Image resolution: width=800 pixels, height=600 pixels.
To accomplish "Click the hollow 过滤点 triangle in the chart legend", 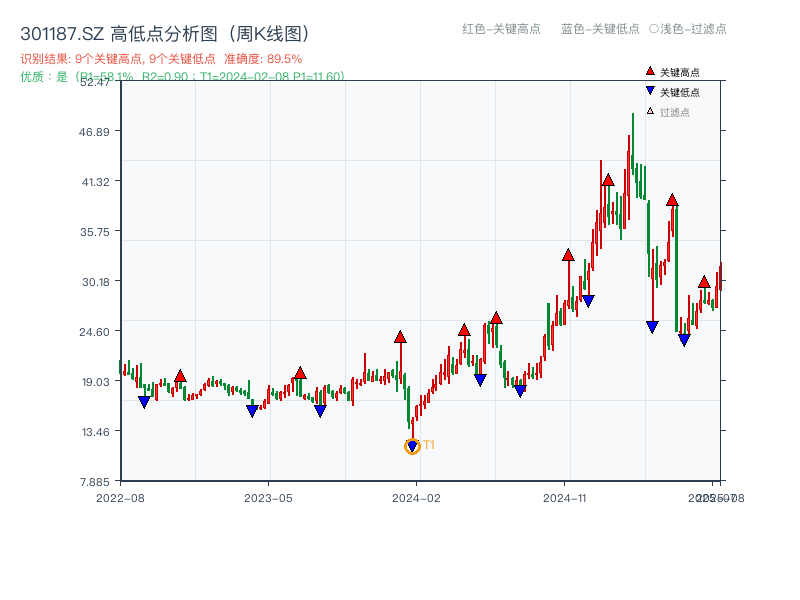I will [650, 111].
